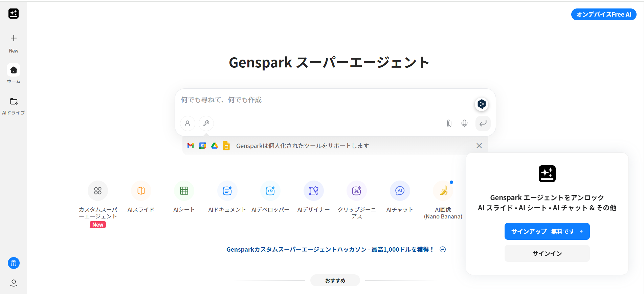Open カスタムスーパーエージェント
Viewport: 644px width, 294px height.
(x=98, y=191)
